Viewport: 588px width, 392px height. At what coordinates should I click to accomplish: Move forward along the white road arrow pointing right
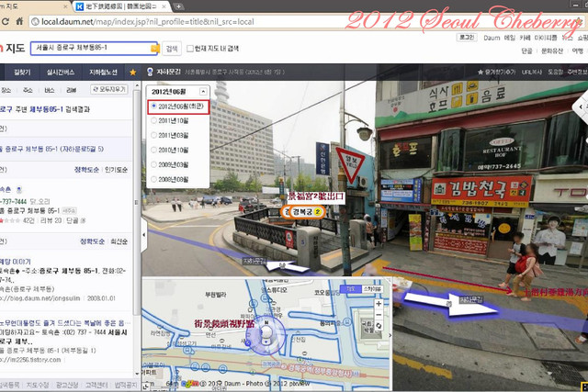(452, 302)
